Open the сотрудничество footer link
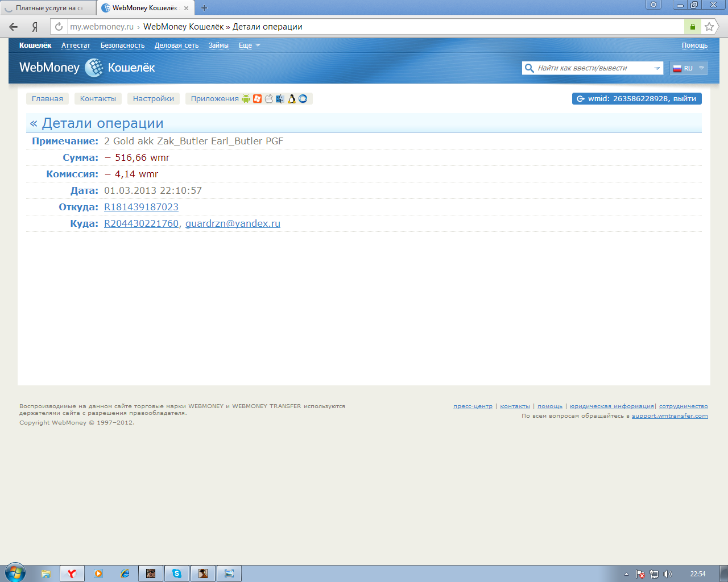The height and width of the screenshot is (582, 728). (x=684, y=406)
